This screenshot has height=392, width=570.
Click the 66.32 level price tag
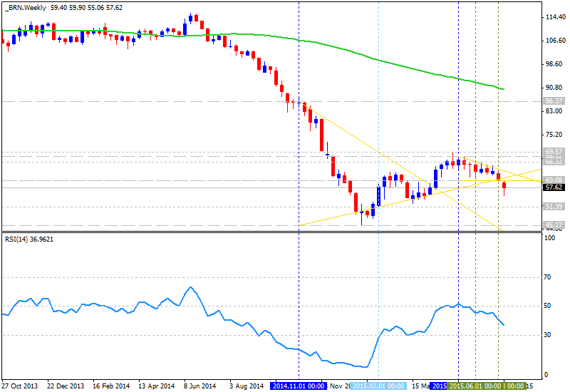pos(554,162)
